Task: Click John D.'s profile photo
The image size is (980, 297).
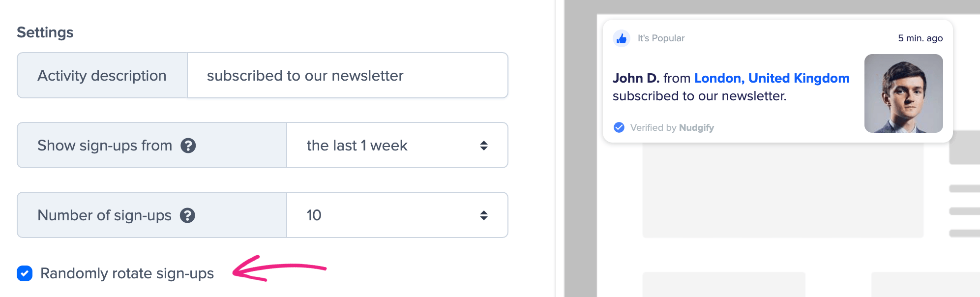Action: coord(903,93)
